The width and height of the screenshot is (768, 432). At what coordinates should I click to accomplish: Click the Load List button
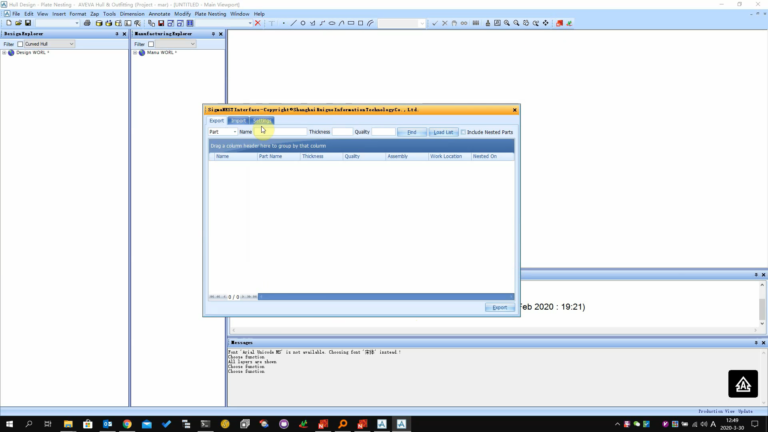coord(443,132)
